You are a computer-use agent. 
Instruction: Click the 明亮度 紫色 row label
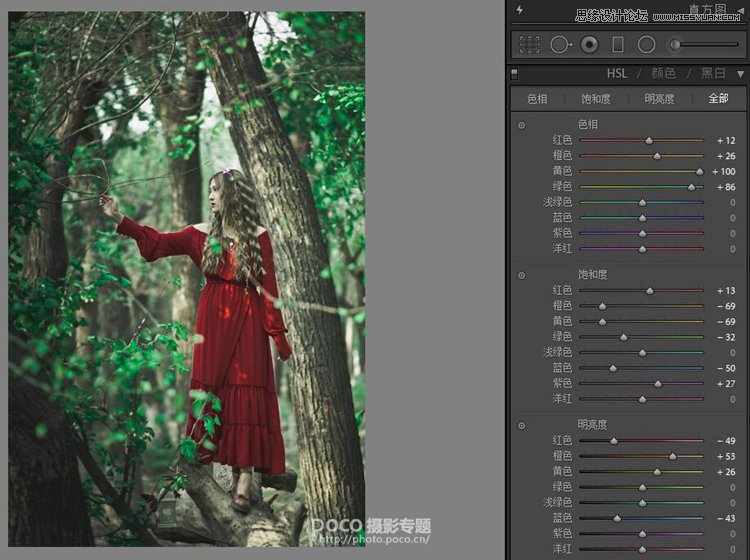562,533
